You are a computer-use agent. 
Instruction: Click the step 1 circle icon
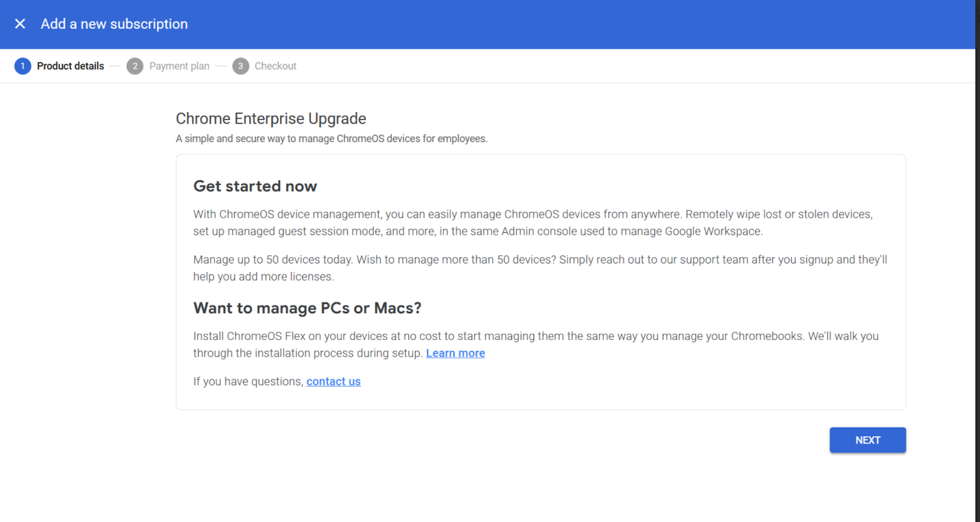click(x=23, y=66)
